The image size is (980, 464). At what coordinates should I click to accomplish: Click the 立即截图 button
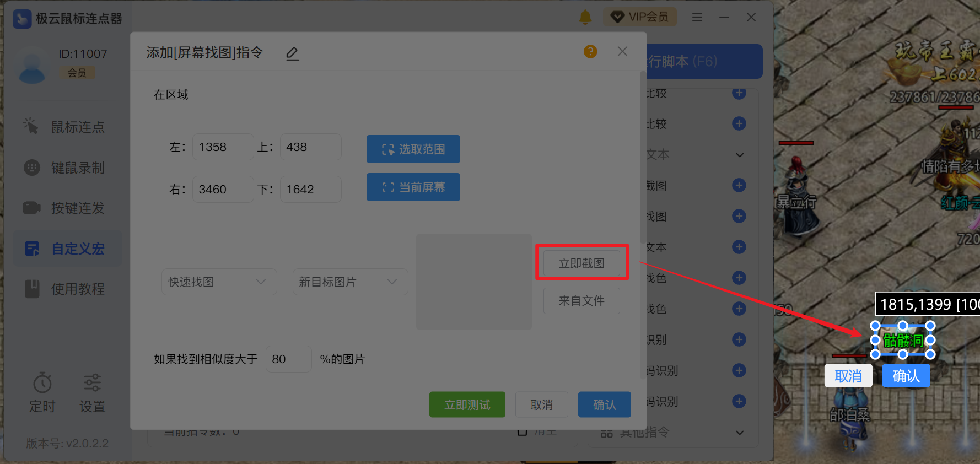(581, 263)
